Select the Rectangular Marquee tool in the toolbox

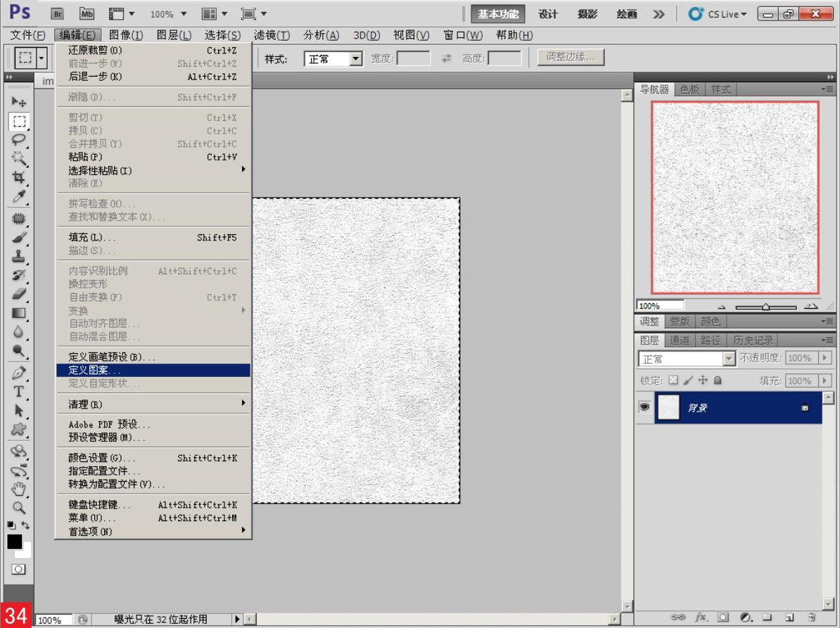tap(19, 121)
